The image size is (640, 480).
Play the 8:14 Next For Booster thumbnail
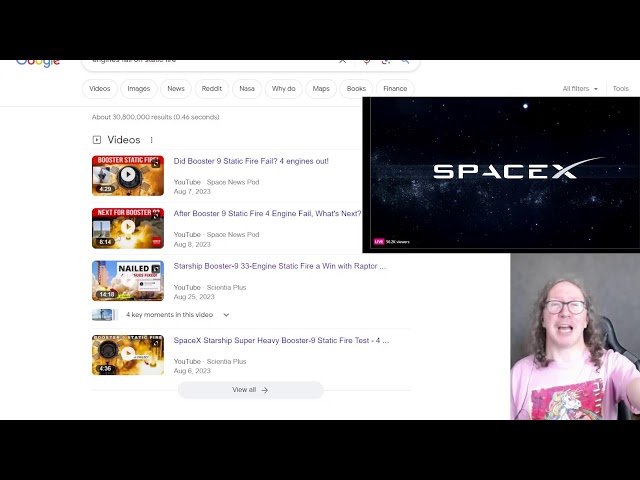point(128,228)
